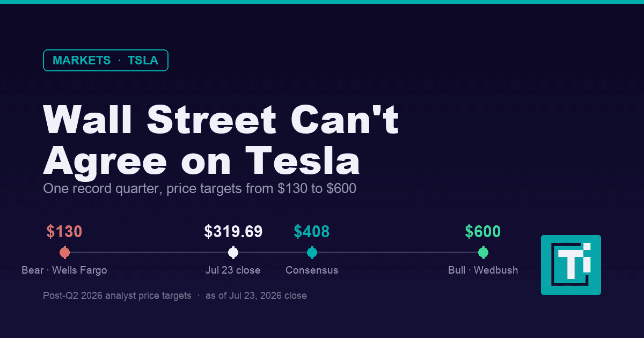Screen dimensions: 644x338
Task: Click the Bear · Wells Fargo label
Action: pyautogui.click(x=64, y=270)
